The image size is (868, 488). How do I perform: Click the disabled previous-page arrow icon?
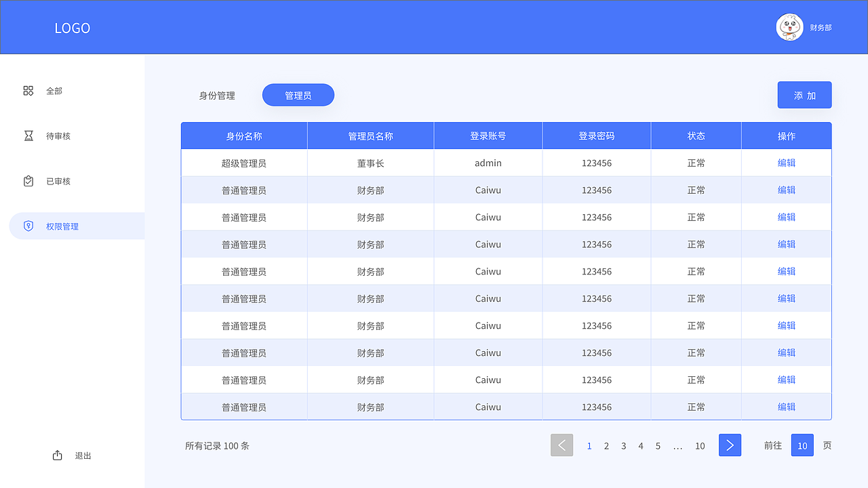click(561, 445)
